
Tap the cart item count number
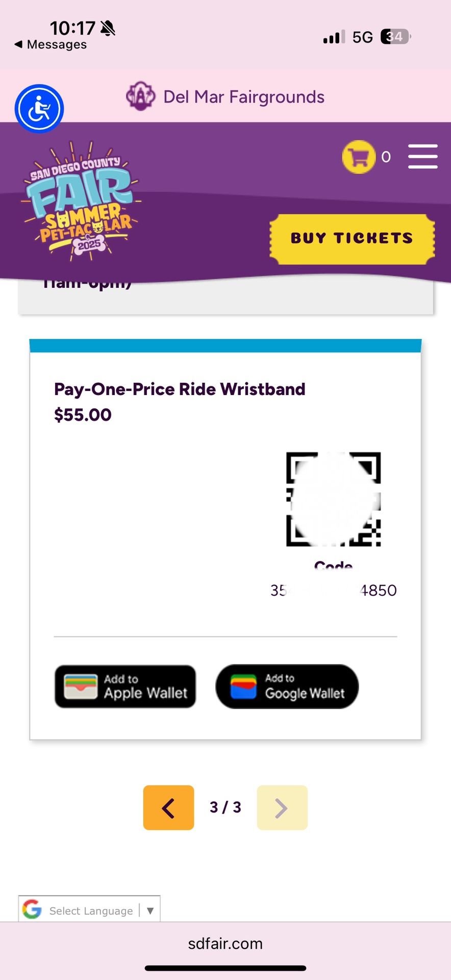pyautogui.click(x=386, y=157)
